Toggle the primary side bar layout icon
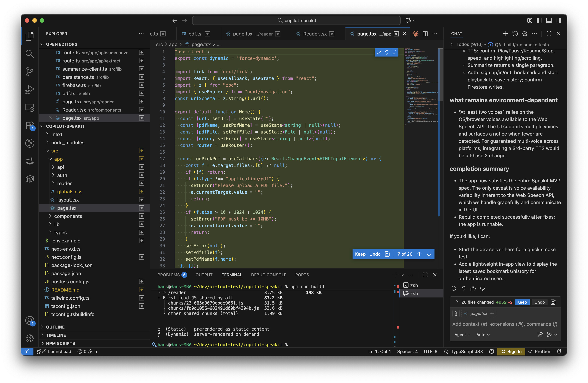Image resolution: width=588 pixels, height=383 pixels. click(x=539, y=20)
